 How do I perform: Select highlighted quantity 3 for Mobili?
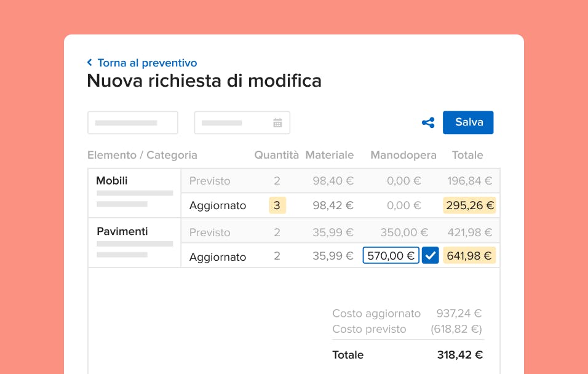[277, 205]
